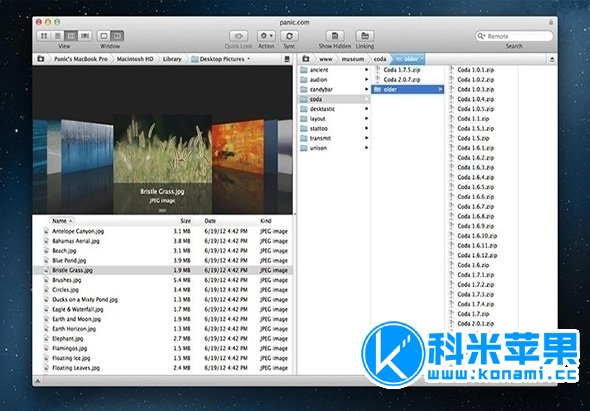Sort by the Date column header
Image resolution: width=590 pixels, height=411 pixels.
coord(210,221)
